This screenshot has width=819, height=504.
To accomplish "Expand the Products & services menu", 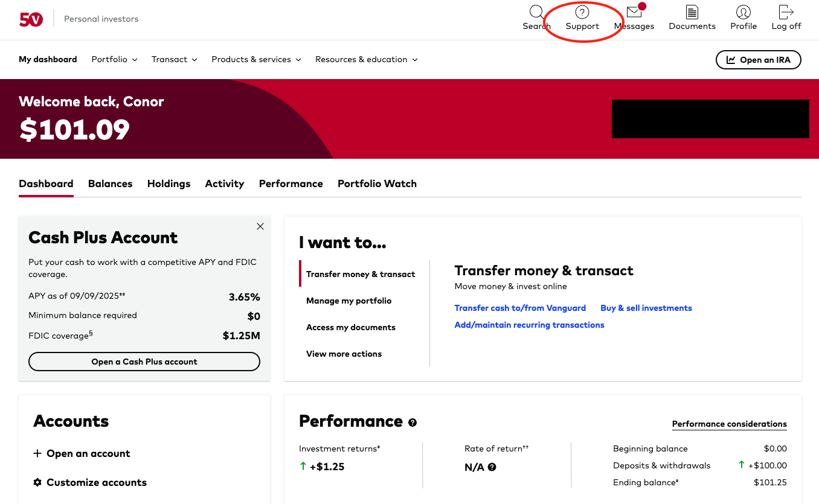I will point(256,59).
